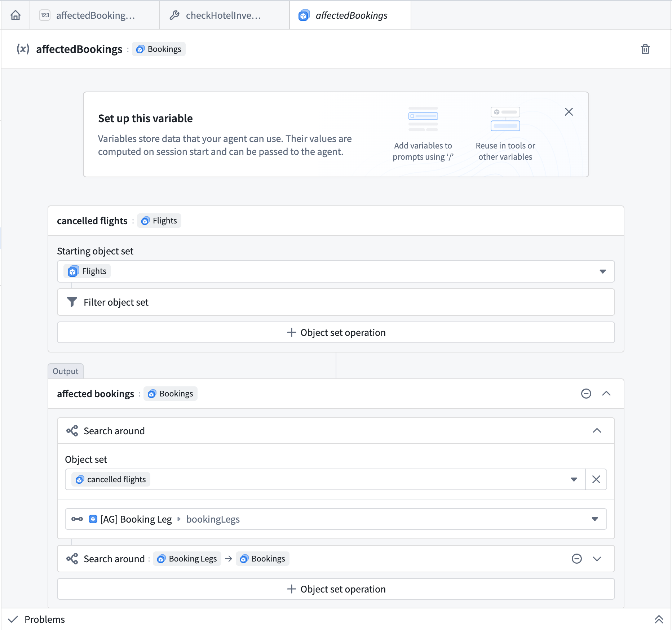Image resolution: width=672 pixels, height=630 pixels.
Task: Dismiss the 'Set up this variable' banner
Action: tap(569, 112)
